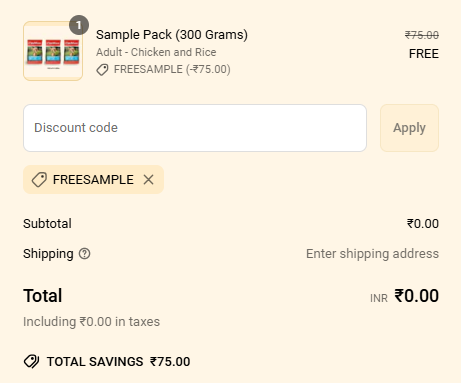The image size is (461, 383).
Task: Click the Including ₹0.00 in taxes note
Action: click(92, 322)
